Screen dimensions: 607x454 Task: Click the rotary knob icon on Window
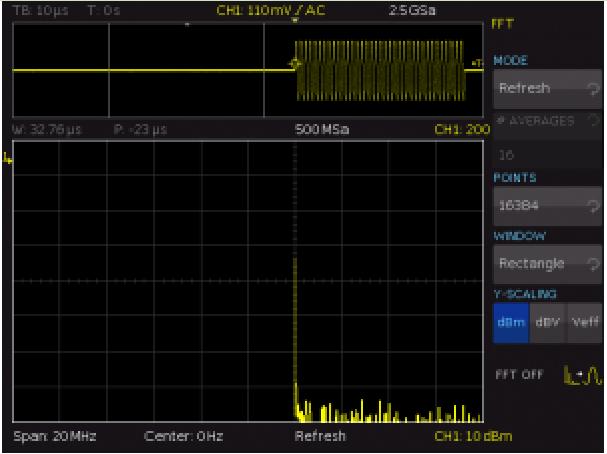click(589, 263)
